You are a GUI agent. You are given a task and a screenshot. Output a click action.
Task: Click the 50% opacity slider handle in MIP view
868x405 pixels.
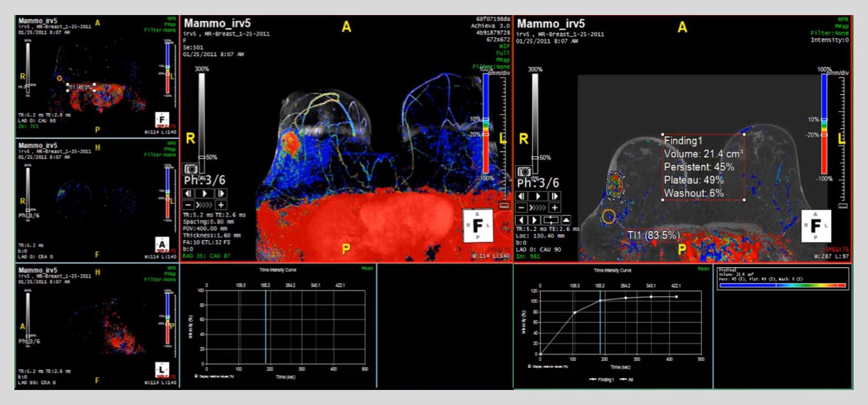[x=201, y=157]
